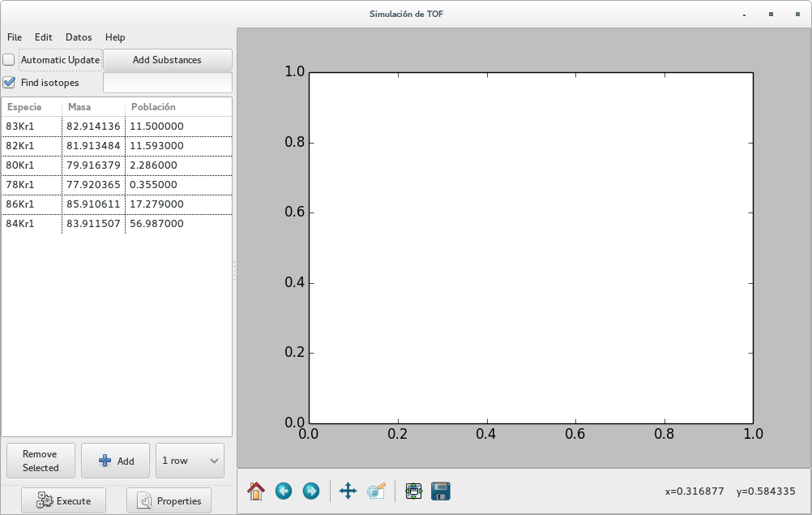Viewport: 812px width, 515px height.
Task: Select mass value 77.920365
Action: [x=93, y=185]
